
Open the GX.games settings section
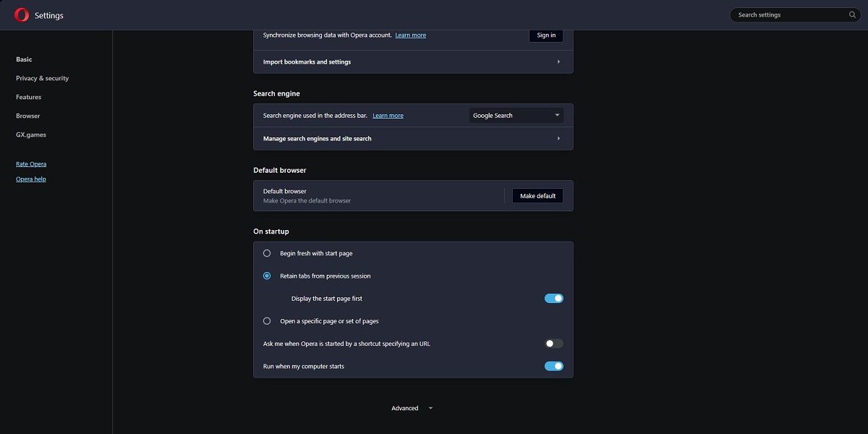coord(31,135)
